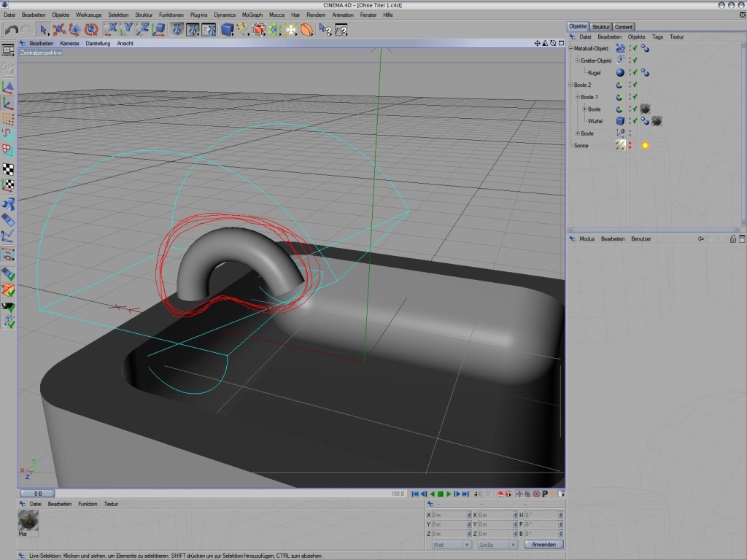
Task: Switch to the Struktur tab
Action: coord(600,27)
